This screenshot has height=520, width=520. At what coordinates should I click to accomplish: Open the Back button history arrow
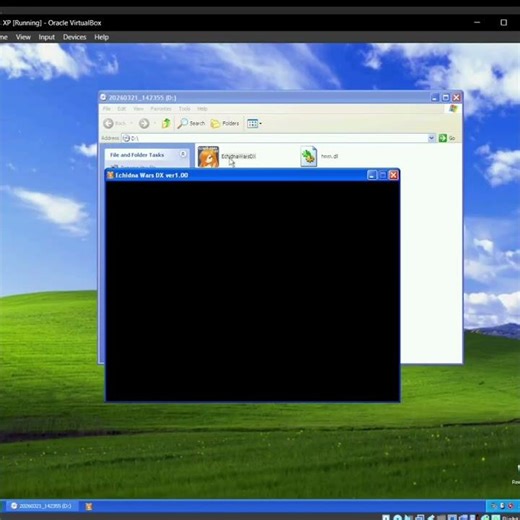131,123
